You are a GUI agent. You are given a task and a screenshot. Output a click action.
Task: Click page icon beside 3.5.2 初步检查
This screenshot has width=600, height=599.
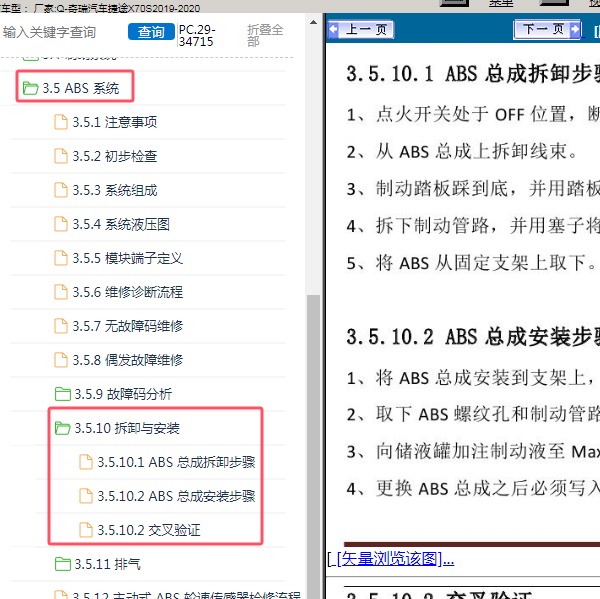tap(61, 156)
